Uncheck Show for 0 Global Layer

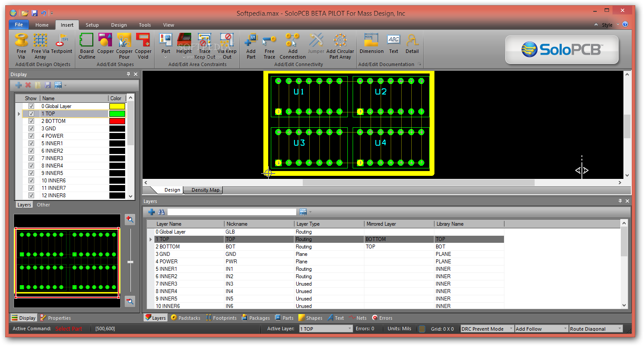coord(31,106)
